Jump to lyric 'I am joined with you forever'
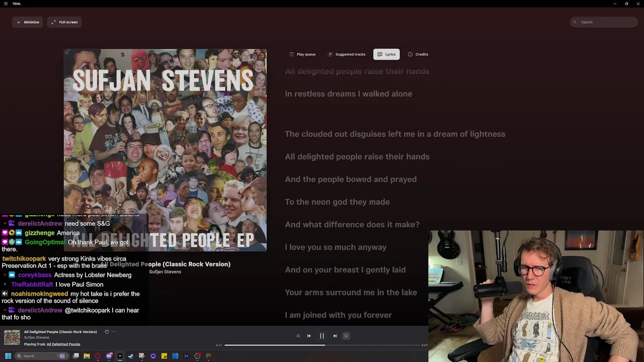Screen dimensions: 644x362 pyautogui.click(x=338, y=315)
